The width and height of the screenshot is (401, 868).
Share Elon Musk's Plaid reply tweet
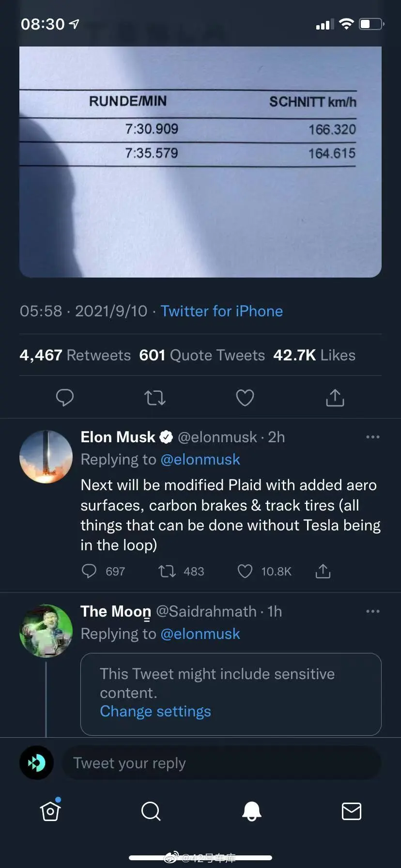coord(323,572)
